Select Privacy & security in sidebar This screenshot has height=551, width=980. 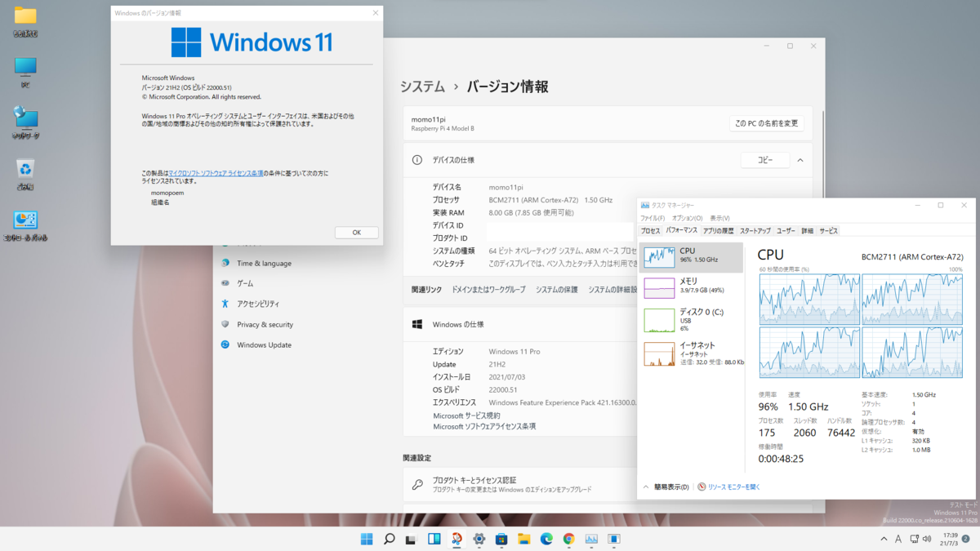tap(265, 324)
